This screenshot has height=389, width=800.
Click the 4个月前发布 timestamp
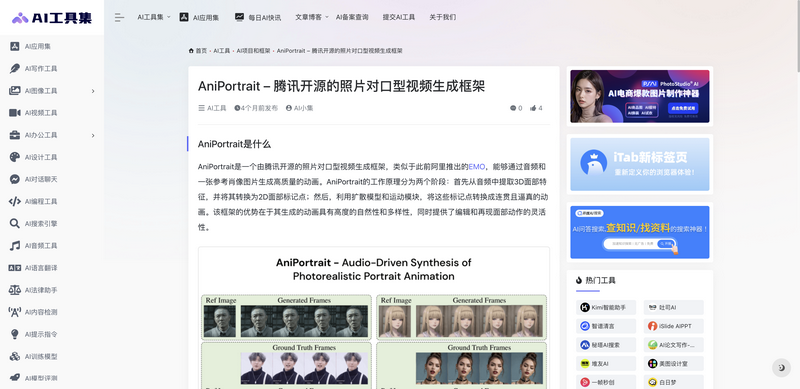pos(256,108)
